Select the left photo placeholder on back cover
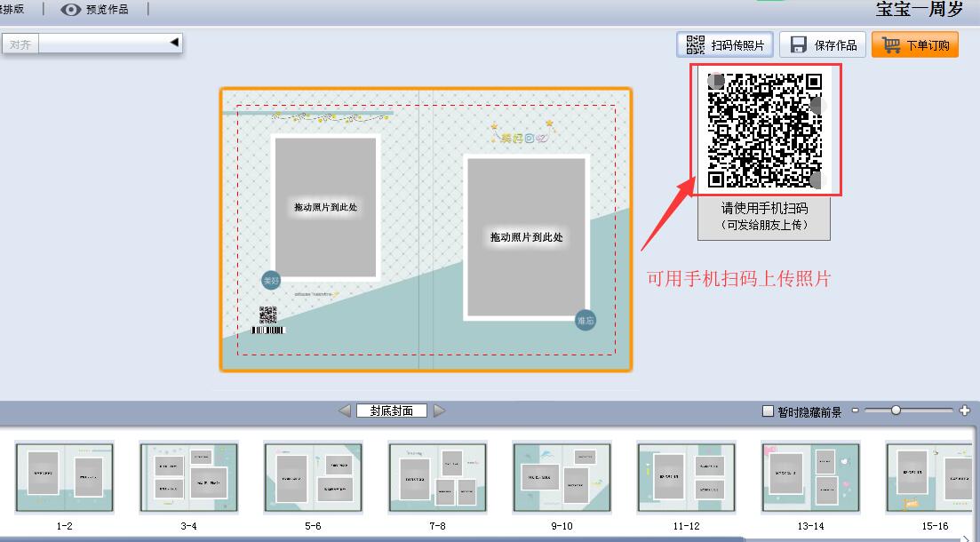The image size is (980, 542). click(x=325, y=207)
